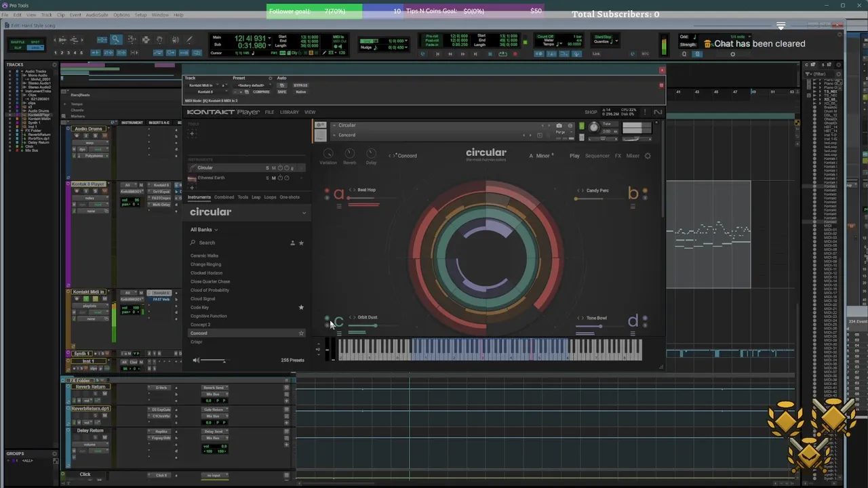This screenshot has height=488, width=868.
Task: Adjust the Variation knob
Action: click(328, 154)
